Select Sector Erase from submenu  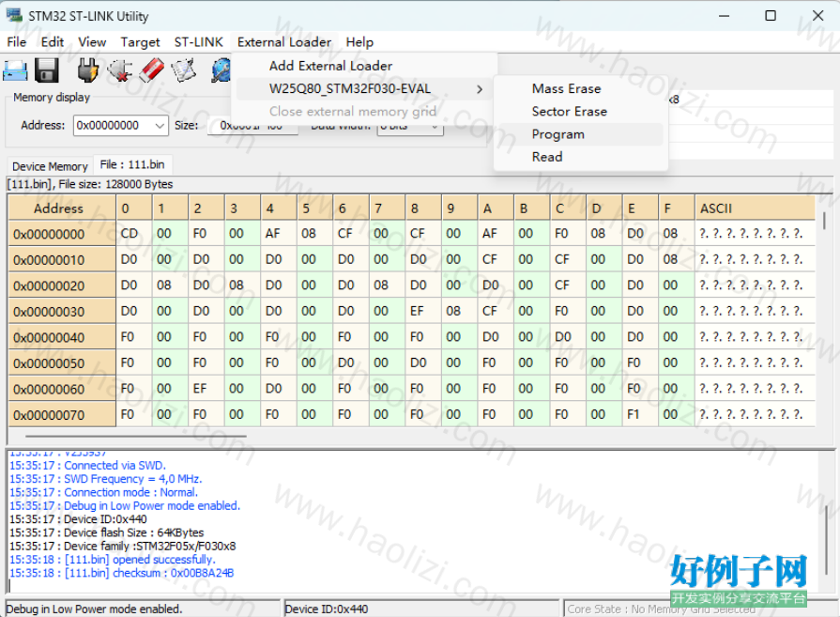(570, 112)
